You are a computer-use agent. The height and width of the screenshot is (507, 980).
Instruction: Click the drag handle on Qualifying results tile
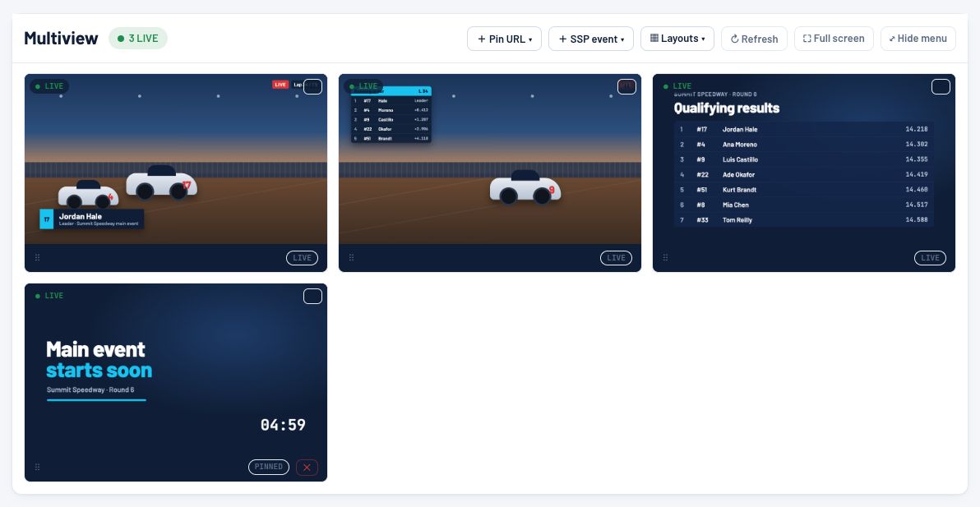(x=665, y=257)
